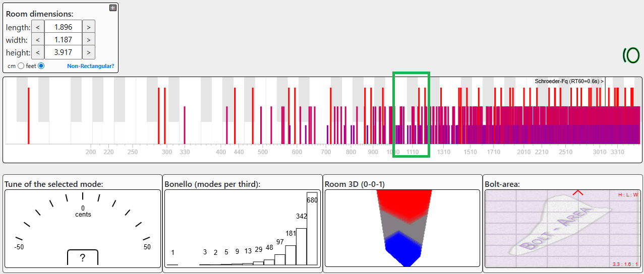Click the question mark box under tune gauge
This screenshot has height=274, width=644.
(x=83, y=257)
